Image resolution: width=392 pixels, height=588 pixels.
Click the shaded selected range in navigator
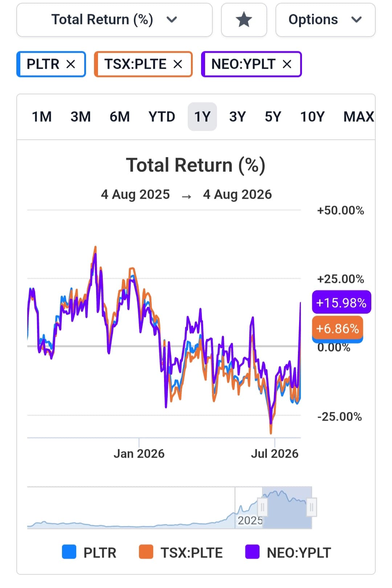point(287,507)
